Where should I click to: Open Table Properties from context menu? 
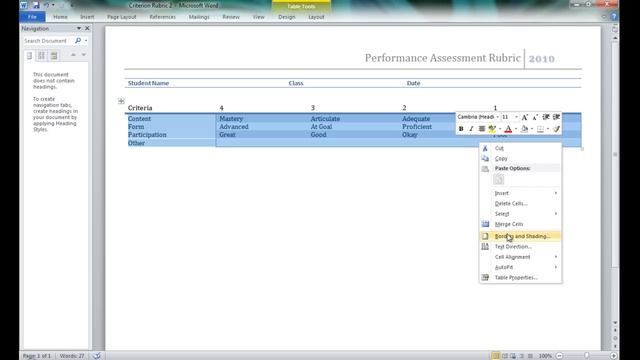520,278
